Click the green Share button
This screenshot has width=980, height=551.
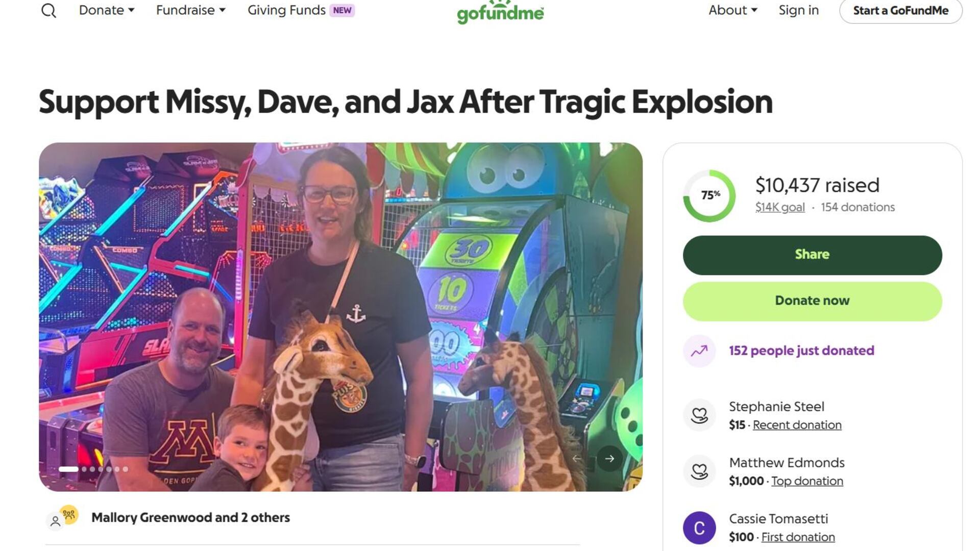[812, 255]
